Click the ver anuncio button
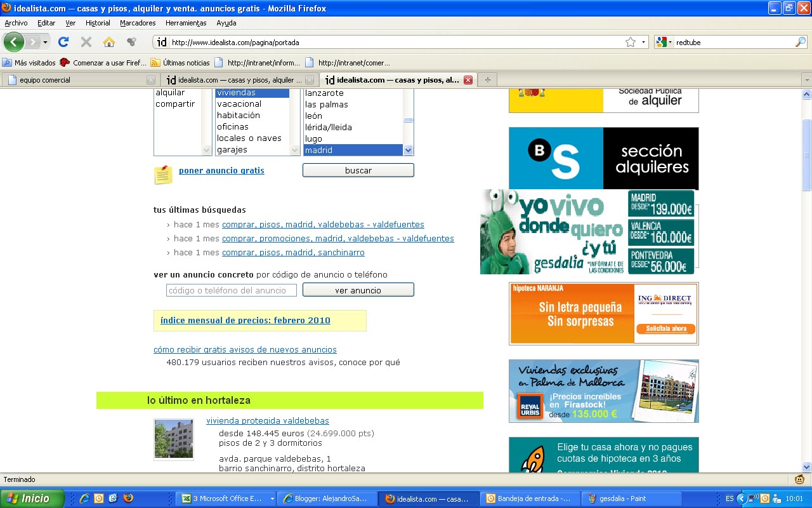 358,290
